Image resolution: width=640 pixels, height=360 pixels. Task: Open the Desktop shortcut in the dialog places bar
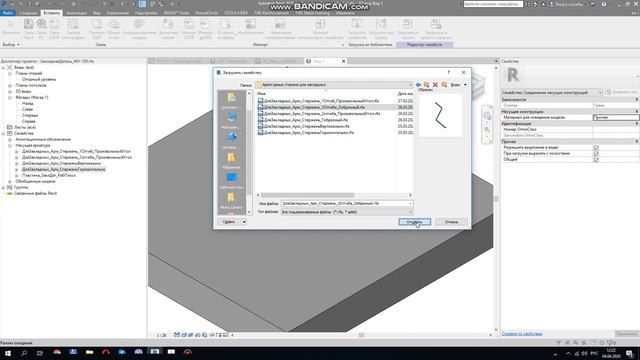tap(231, 180)
